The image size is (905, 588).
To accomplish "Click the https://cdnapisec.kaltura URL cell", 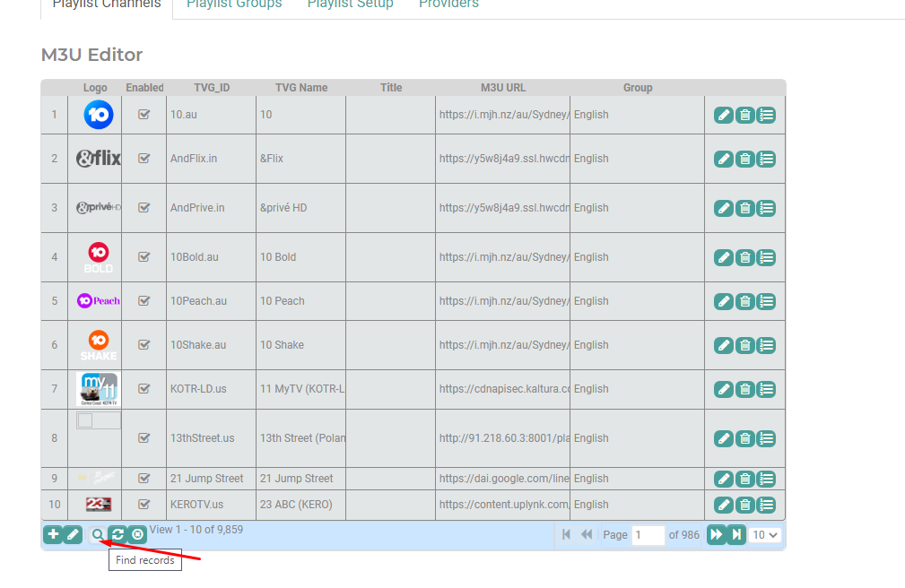I will (x=502, y=389).
